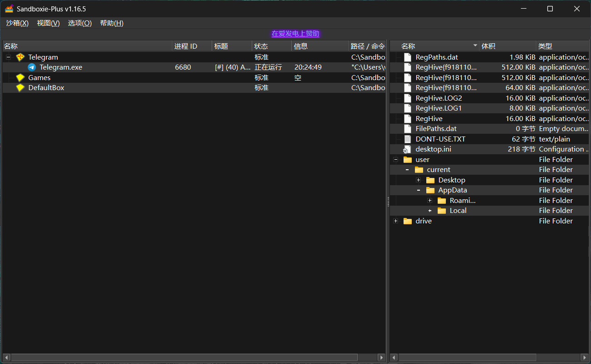Collapse the user folder node
Image resolution: width=591 pixels, height=364 pixels.
click(x=395, y=160)
